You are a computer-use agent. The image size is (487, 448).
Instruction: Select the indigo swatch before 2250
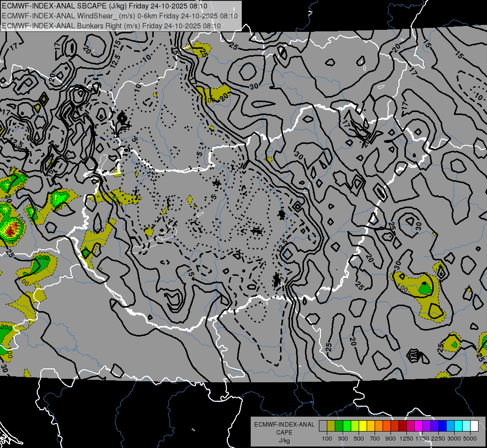pyautogui.click(x=434, y=426)
